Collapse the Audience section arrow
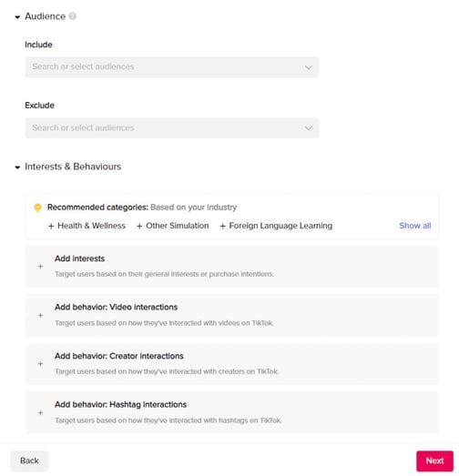 tap(17, 17)
